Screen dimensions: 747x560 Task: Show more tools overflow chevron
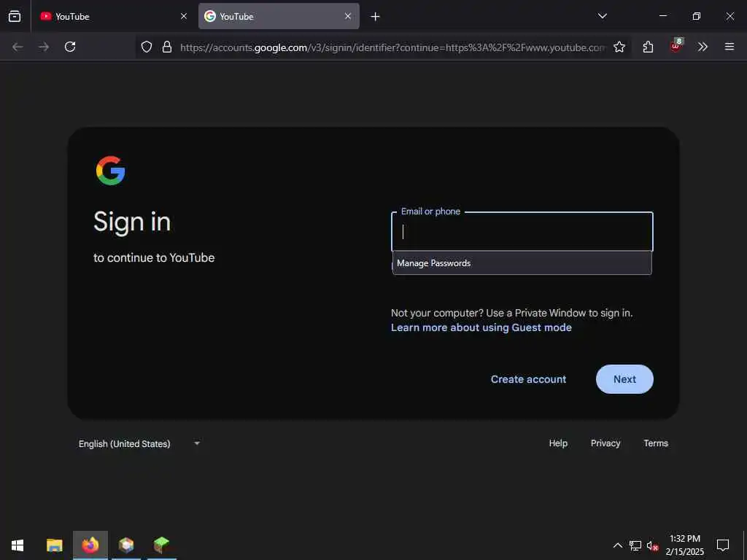pos(703,47)
